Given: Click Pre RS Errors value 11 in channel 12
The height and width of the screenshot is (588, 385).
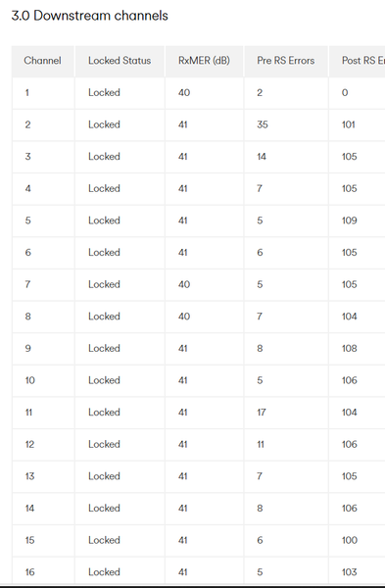Looking at the screenshot, I should tap(261, 444).
